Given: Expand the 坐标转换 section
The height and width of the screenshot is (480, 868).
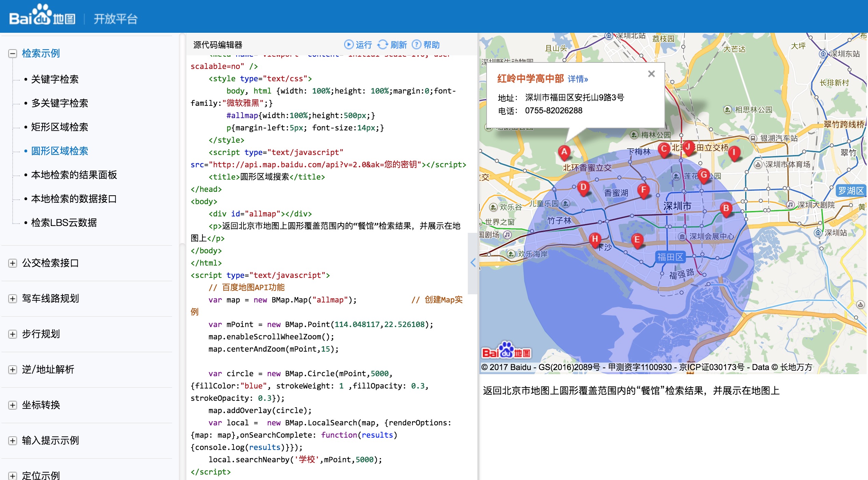Looking at the screenshot, I should pyautogui.click(x=13, y=405).
